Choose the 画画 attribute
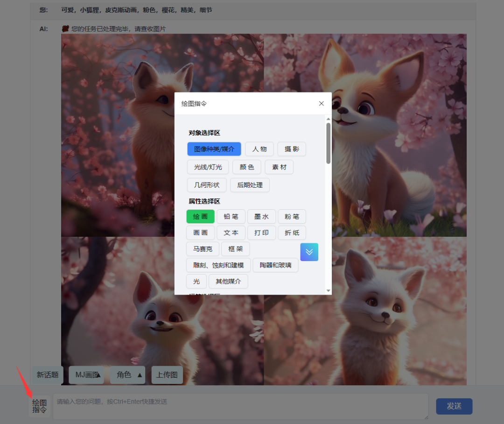Image resolution: width=504 pixels, height=424 pixels. 200,233
